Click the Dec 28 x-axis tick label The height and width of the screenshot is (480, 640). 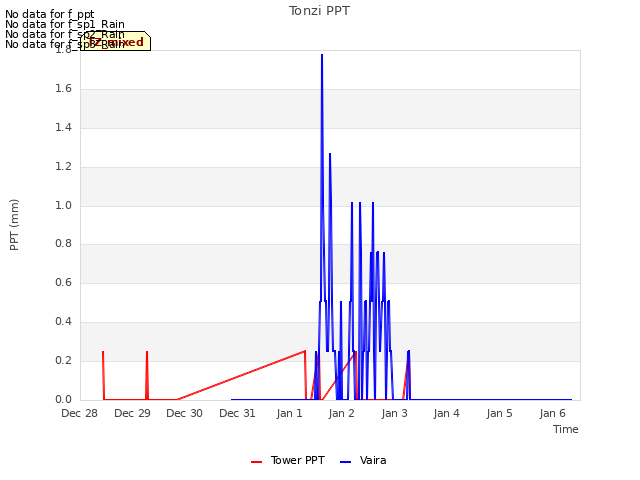80,413
